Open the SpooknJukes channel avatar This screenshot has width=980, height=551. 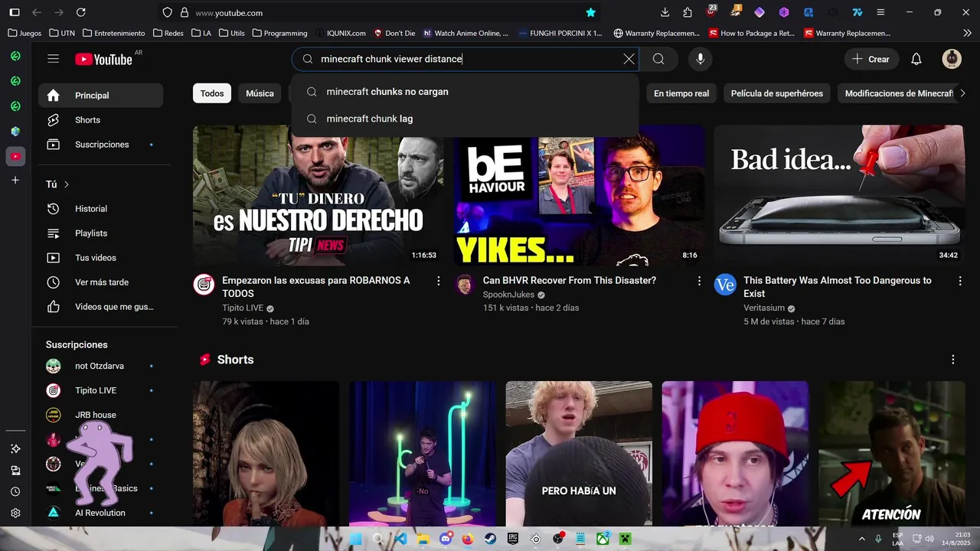click(465, 285)
